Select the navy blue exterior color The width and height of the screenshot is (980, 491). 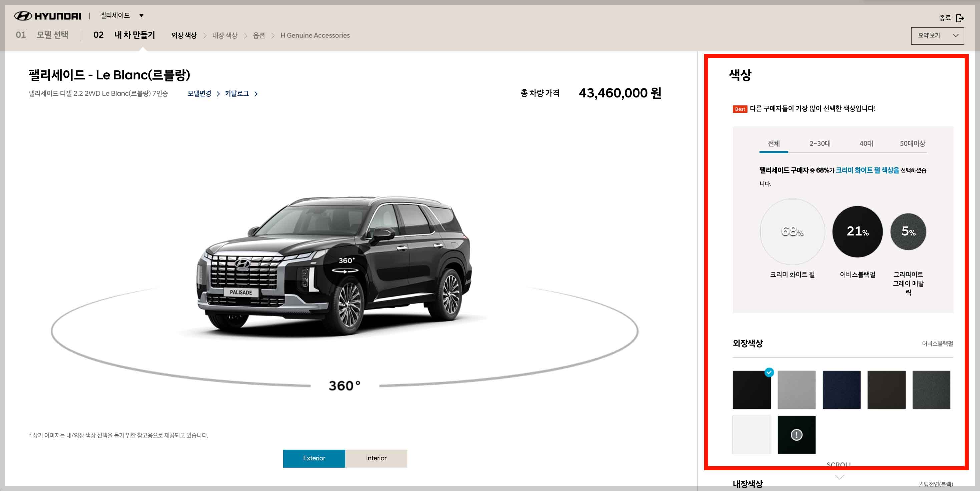tap(841, 390)
